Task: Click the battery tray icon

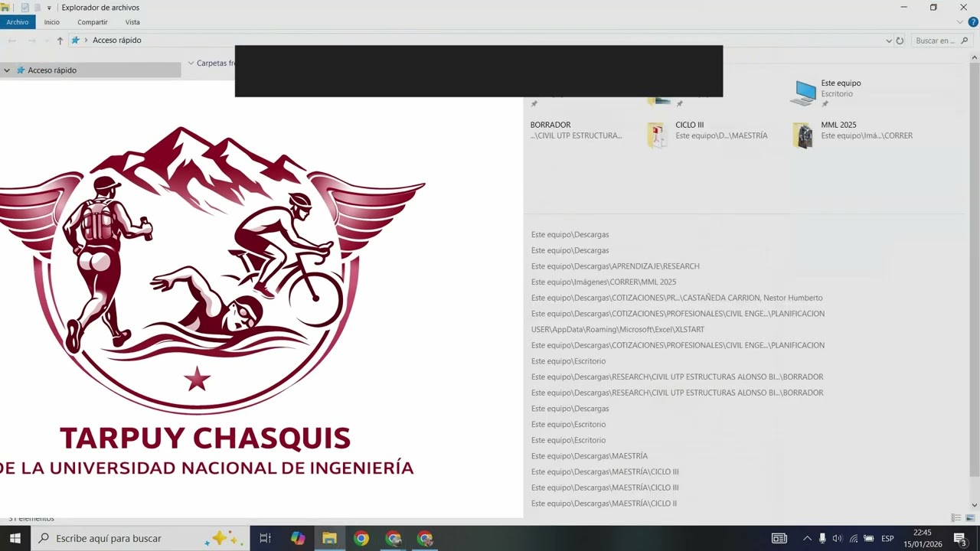Action: tap(869, 539)
